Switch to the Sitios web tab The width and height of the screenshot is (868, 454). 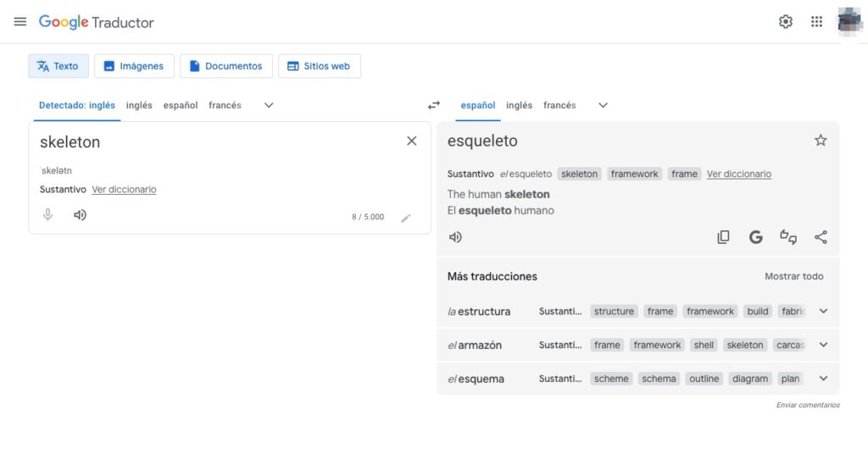point(320,66)
